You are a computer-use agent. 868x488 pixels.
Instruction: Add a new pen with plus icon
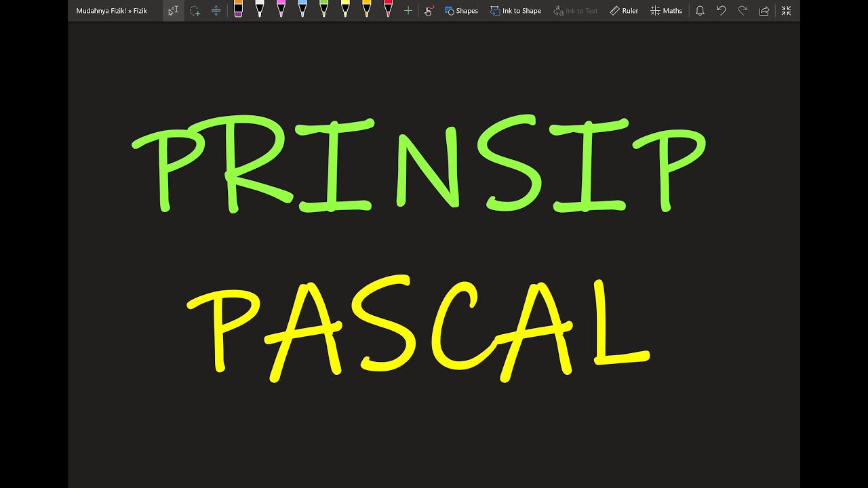(408, 10)
